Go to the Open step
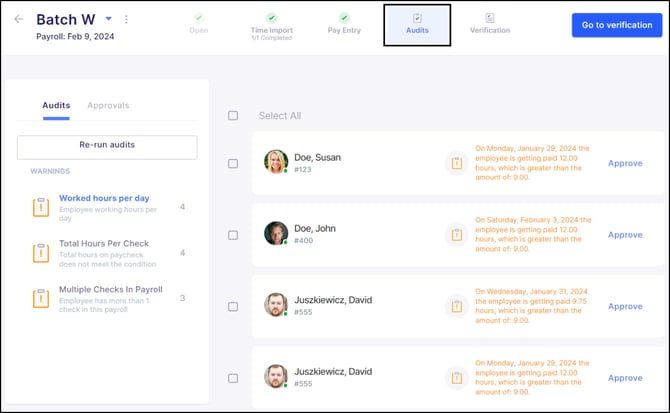This screenshot has height=413, width=670. pyautogui.click(x=199, y=24)
